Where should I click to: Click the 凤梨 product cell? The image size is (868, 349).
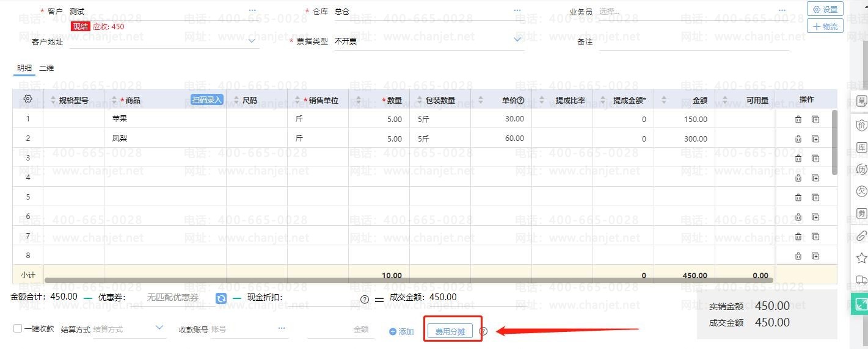click(165, 139)
